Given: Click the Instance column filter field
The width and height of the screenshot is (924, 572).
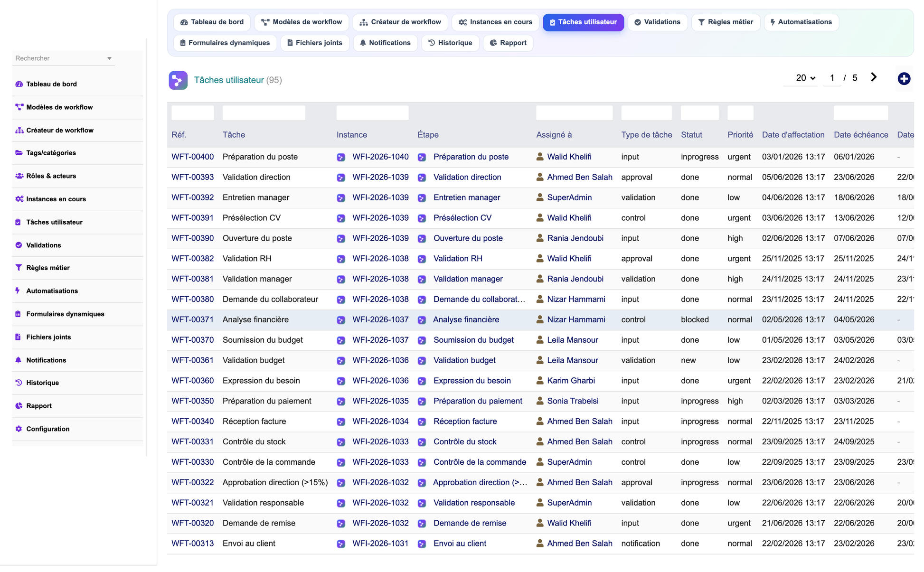Looking at the screenshot, I should [x=372, y=113].
